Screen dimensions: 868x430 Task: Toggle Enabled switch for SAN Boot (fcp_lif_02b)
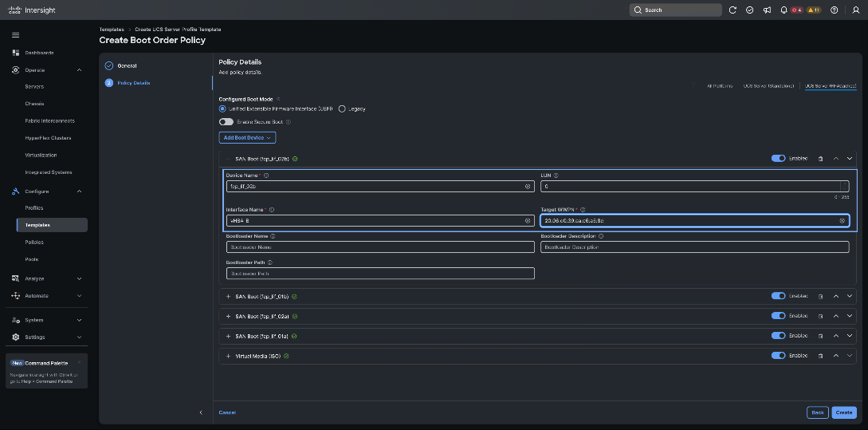(778, 159)
